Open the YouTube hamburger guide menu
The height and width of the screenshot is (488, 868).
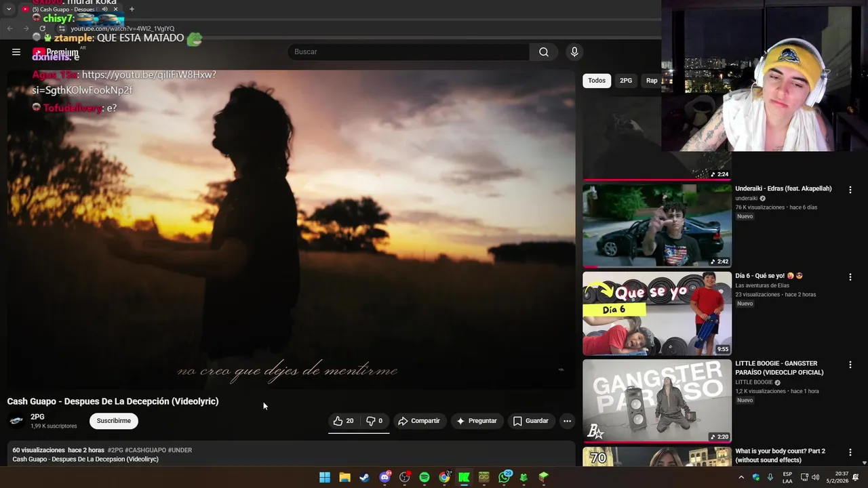click(x=16, y=52)
